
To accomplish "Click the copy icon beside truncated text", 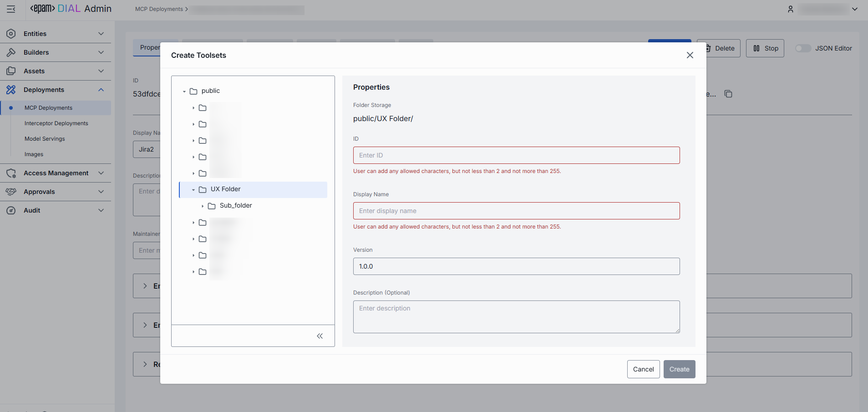I will pyautogui.click(x=728, y=94).
